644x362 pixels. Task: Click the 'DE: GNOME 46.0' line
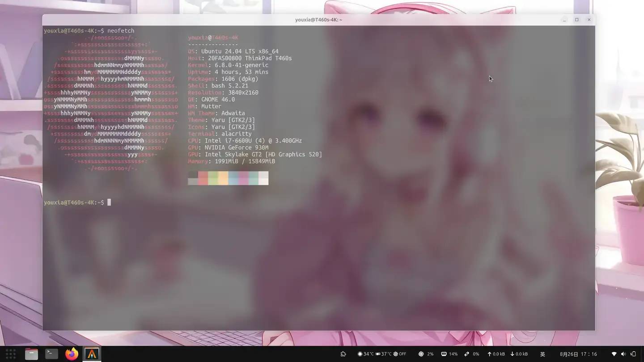tap(211, 99)
